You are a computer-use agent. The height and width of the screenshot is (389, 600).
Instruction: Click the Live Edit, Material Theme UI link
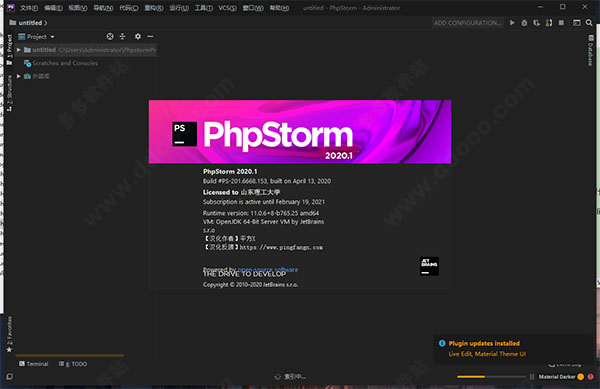(x=487, y=354)
